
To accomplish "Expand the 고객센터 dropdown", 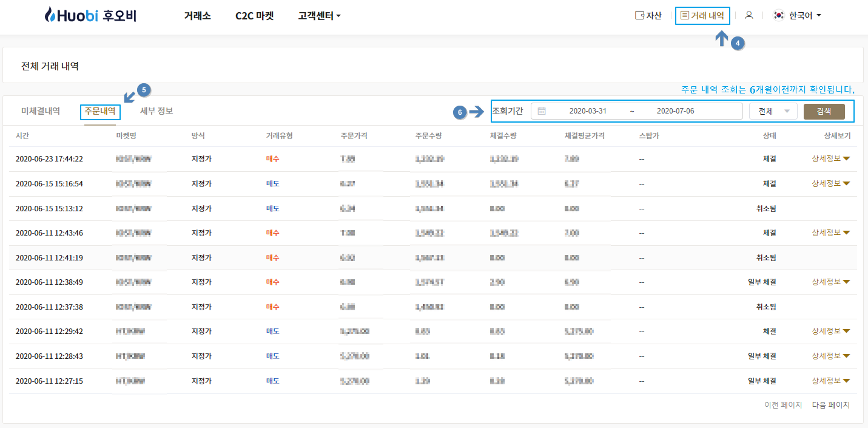I will (x=320, y=16).
